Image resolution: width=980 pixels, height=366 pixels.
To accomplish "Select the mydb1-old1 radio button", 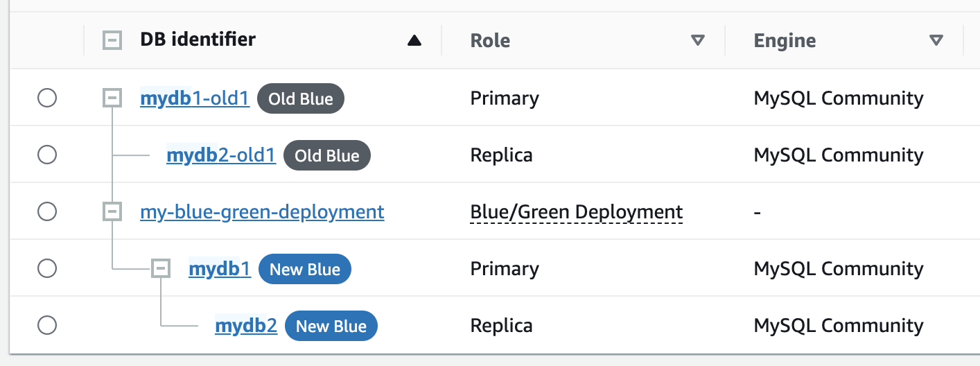I will click(x=47, y=98).
